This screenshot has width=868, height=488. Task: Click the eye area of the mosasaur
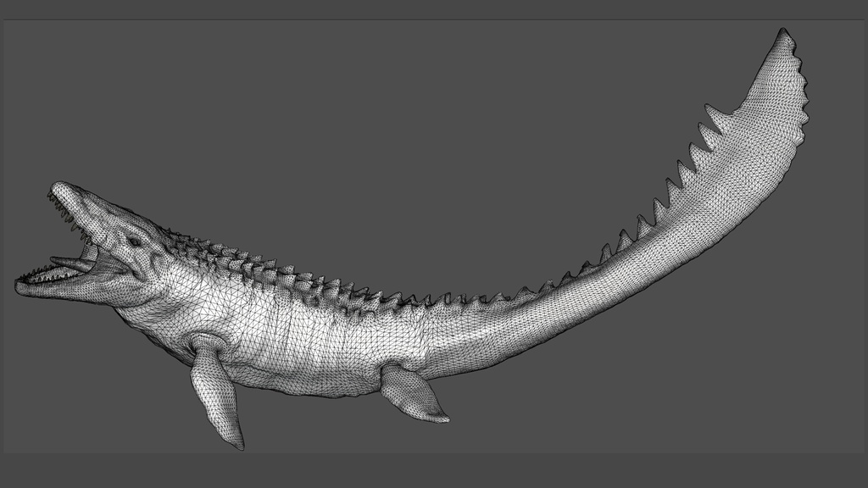coord(136,241)
